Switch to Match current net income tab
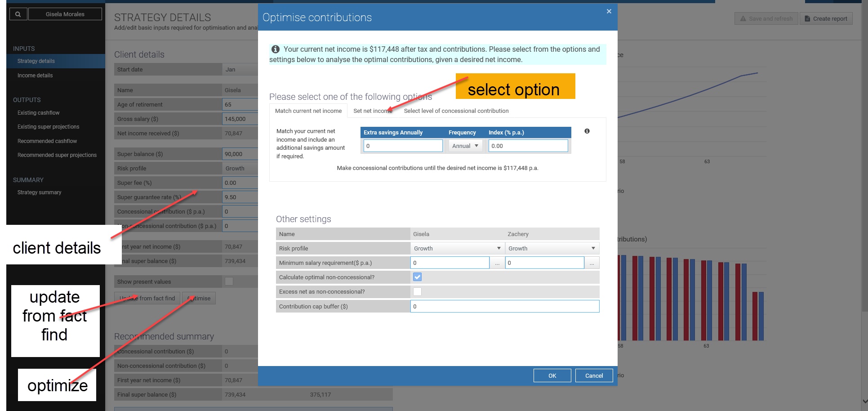 tap(308, 111)
